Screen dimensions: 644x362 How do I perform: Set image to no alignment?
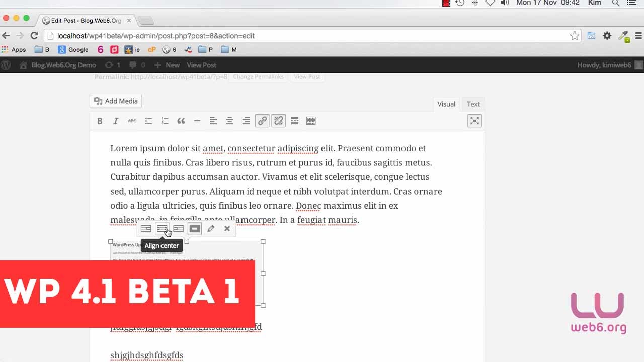click(x=195, y=229)
